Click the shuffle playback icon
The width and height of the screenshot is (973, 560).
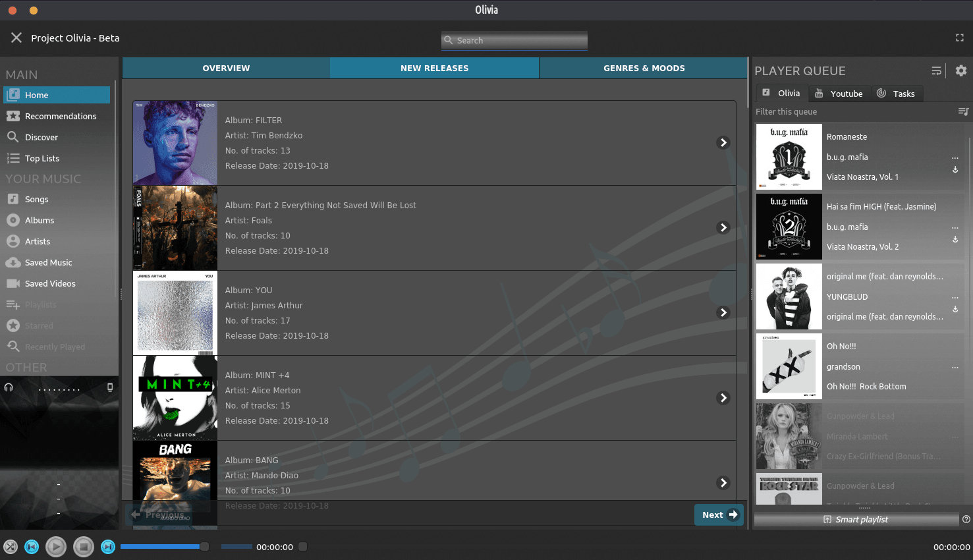(11, 546)
